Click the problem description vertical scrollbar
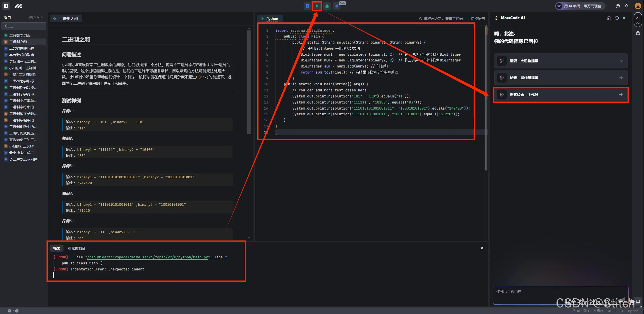The image size is (644, 314). click(249, 82)
